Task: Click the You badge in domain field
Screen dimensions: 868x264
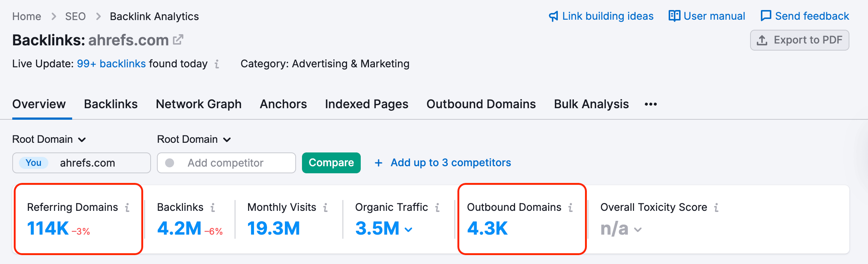Action: click(33, 163)
